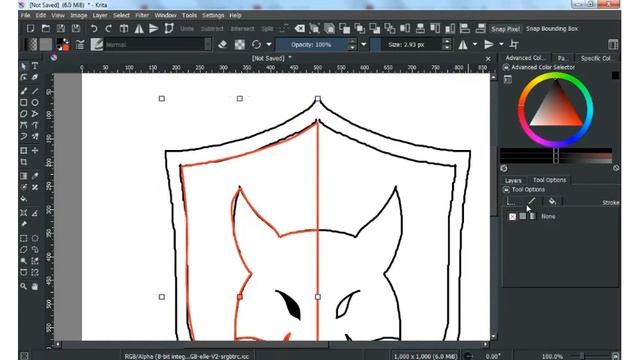Open the brush preset chooser icon
The height and width of the screenshot is (360, 640).
(x=97, y=44)
